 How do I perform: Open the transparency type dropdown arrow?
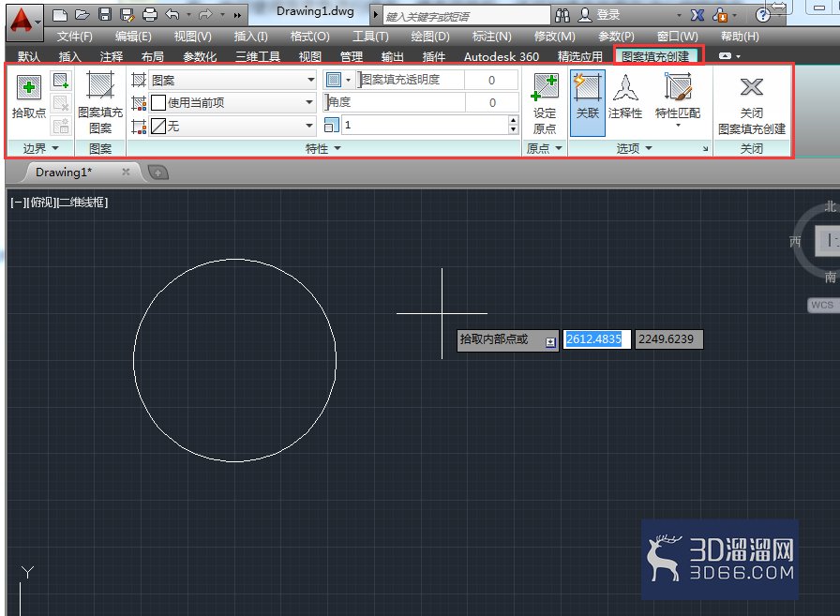pos(348,81)
